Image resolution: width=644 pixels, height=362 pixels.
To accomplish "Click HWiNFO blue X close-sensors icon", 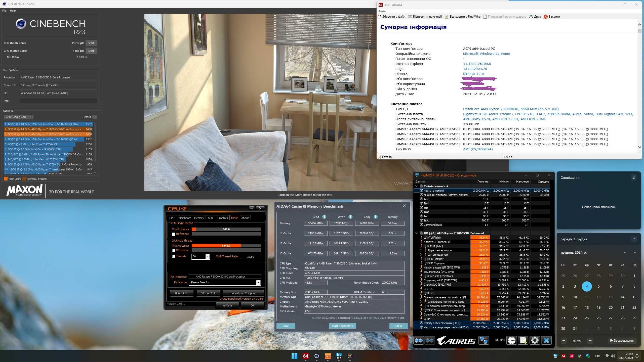I will [546, 341].
